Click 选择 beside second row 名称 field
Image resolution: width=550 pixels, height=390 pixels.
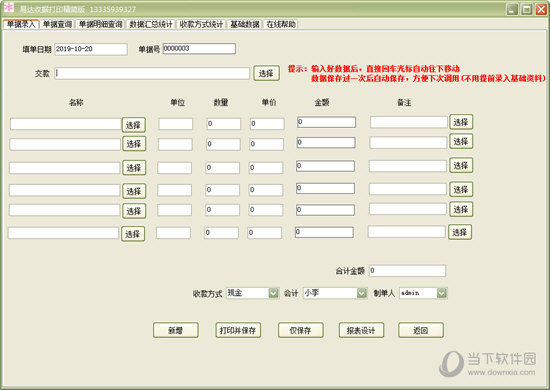tap(134, 144)
